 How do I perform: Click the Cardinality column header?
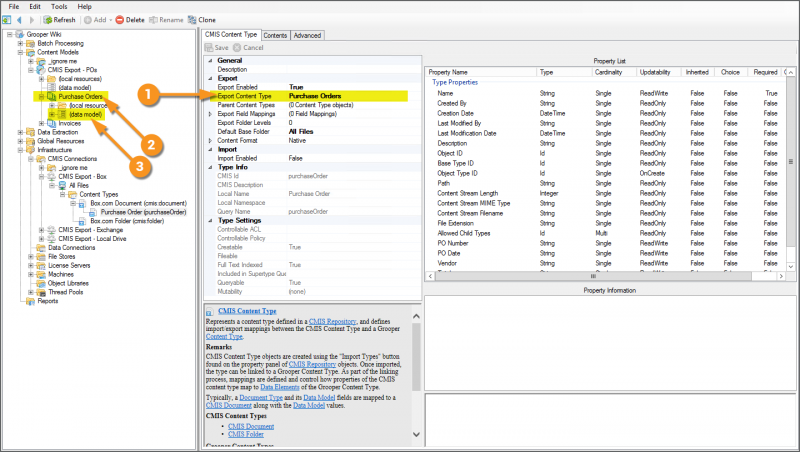point(610,72)
